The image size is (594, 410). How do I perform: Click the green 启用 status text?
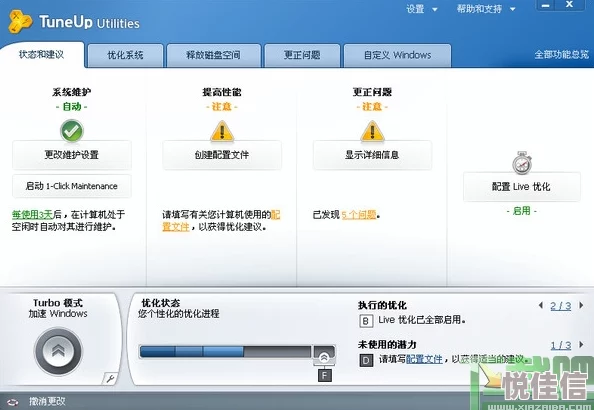click(522, 211)
